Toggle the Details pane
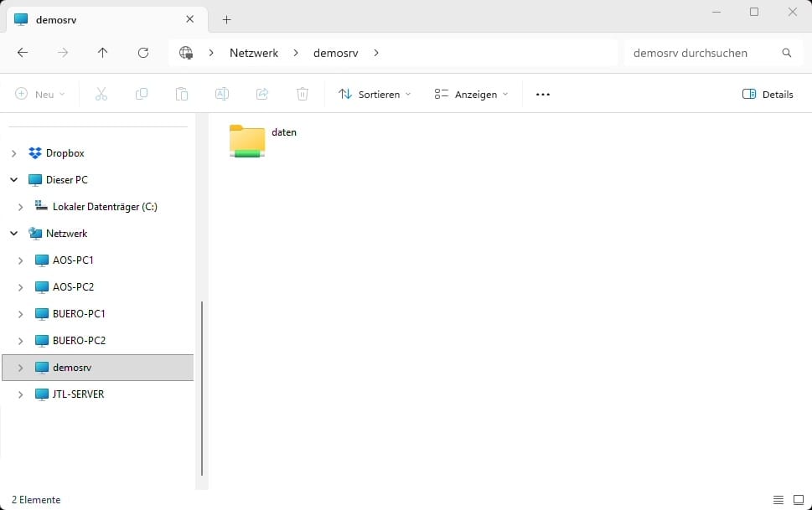812x510 pixels. tap(768, 95)
